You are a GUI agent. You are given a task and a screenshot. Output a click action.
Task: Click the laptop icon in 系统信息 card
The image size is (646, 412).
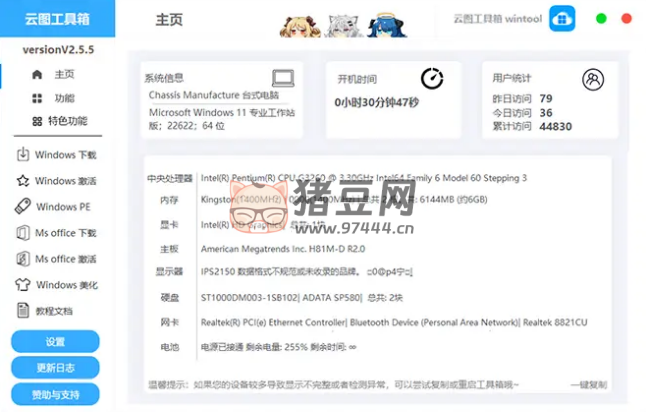283,78
